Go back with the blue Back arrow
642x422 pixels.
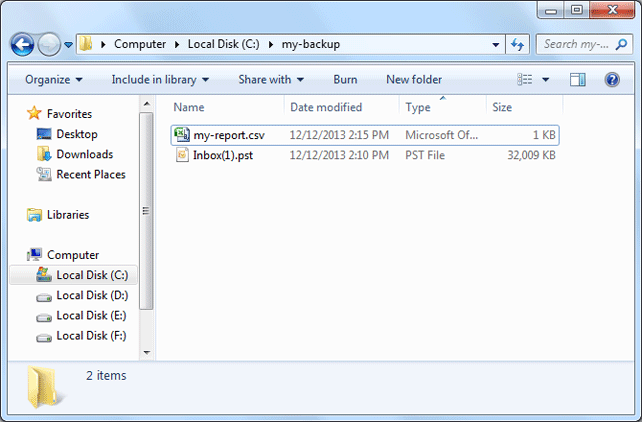[x=22, y=44]
